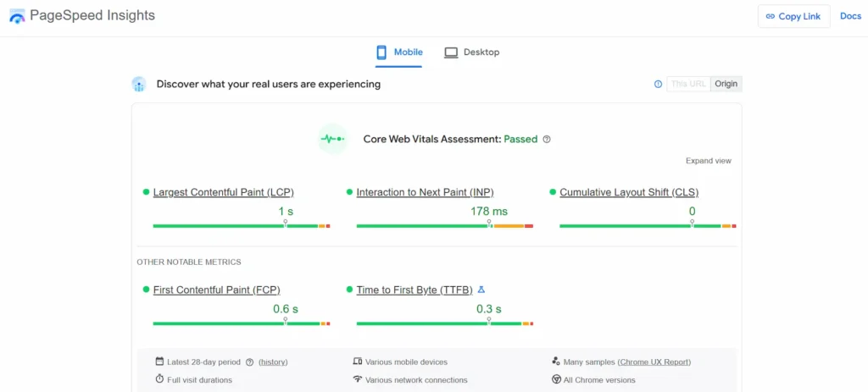The height and width of the screenshot is (392, 868).
Task: Open the PageSpeed Insights title link
Action: coord(92,15)
